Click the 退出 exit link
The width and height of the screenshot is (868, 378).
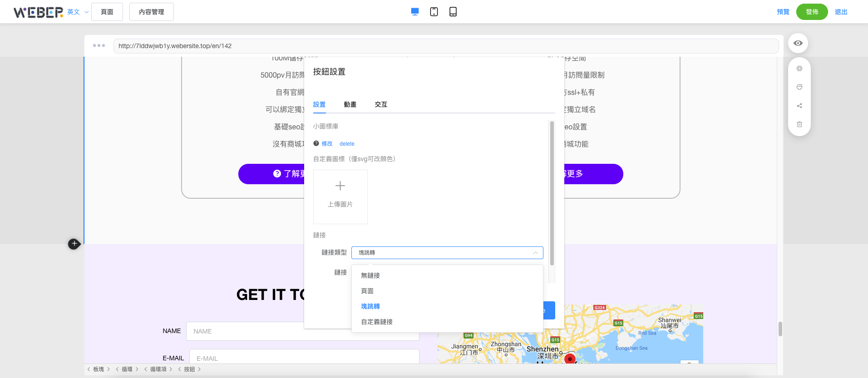tap(841, 12)
